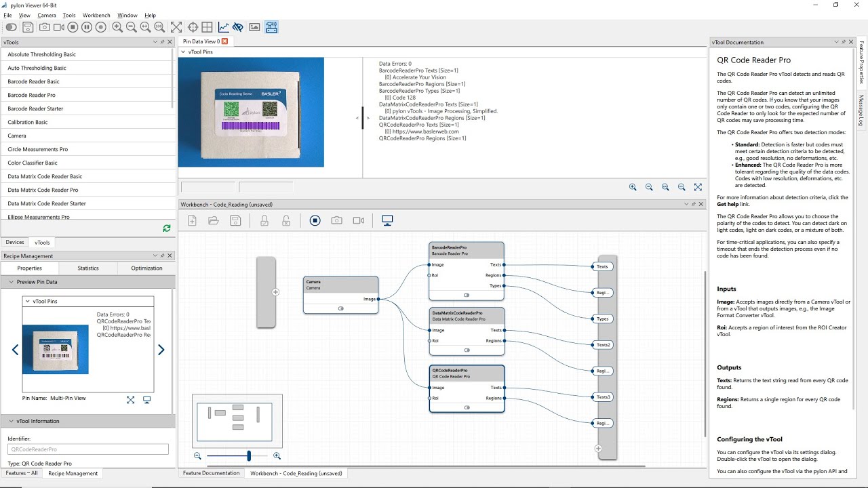Screen dimensions: 868x488
Task: Click video camera icon in Workbench toolbar
Action: point(359,220)
